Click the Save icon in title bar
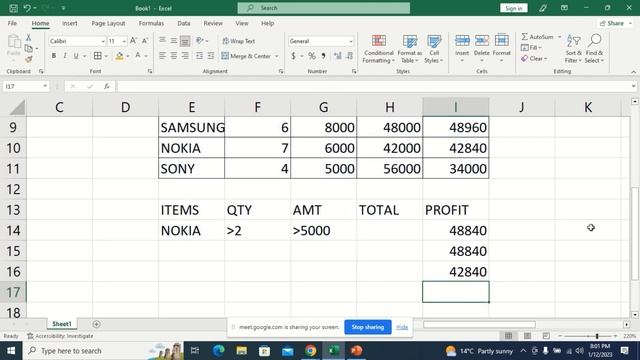 13,8
